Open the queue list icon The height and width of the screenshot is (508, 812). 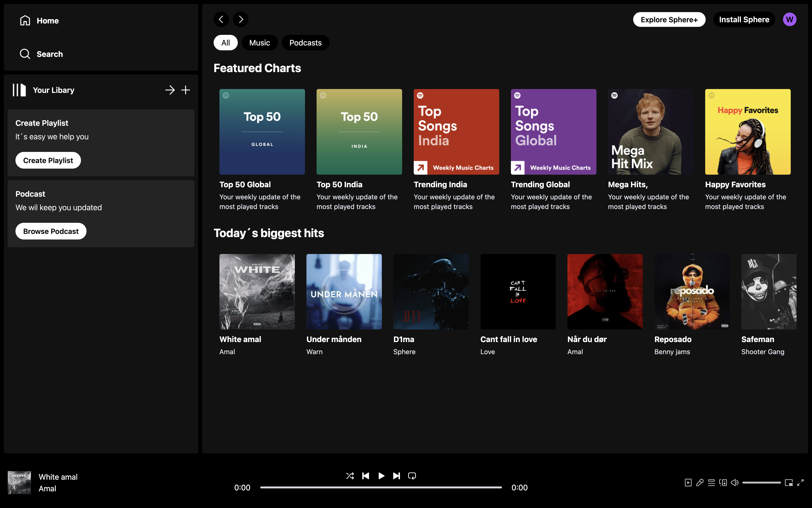[711, 482]
